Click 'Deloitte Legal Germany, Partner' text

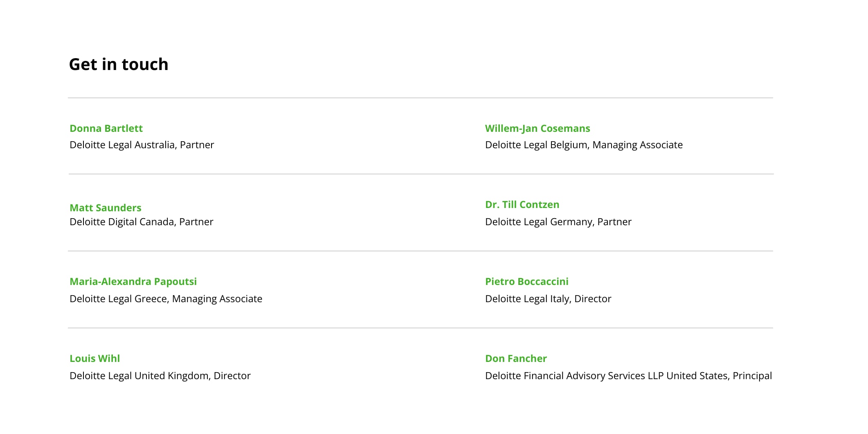coord(558,222)
